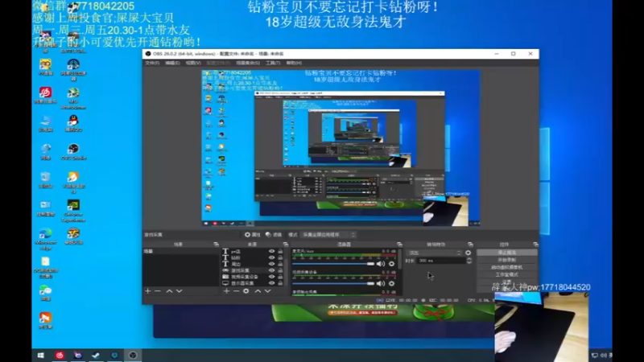Click Steam icon in the taskbar
This screenshot has height=362, width=644.
click(x=96, y=355)
